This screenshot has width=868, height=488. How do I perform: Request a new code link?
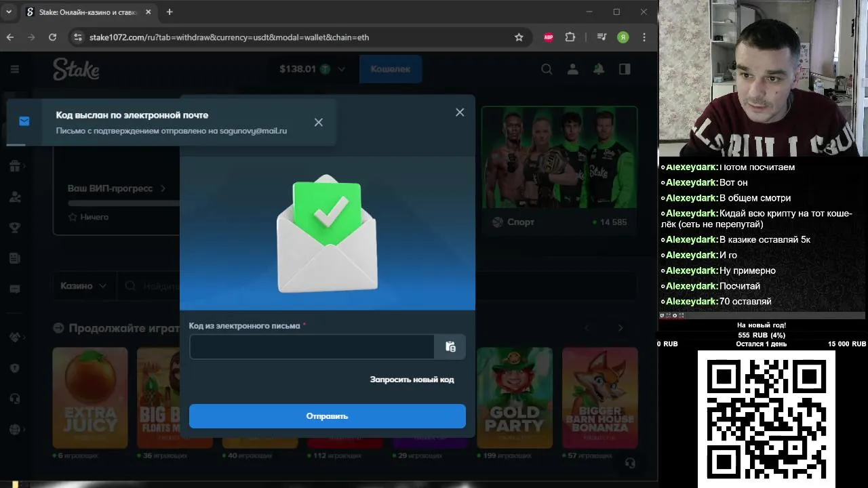pyautogui.click(x=412, y=380)
